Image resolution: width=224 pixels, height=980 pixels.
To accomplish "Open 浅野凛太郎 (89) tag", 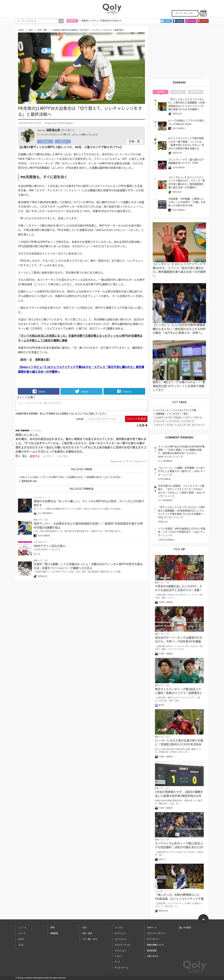I will [28, 481].
